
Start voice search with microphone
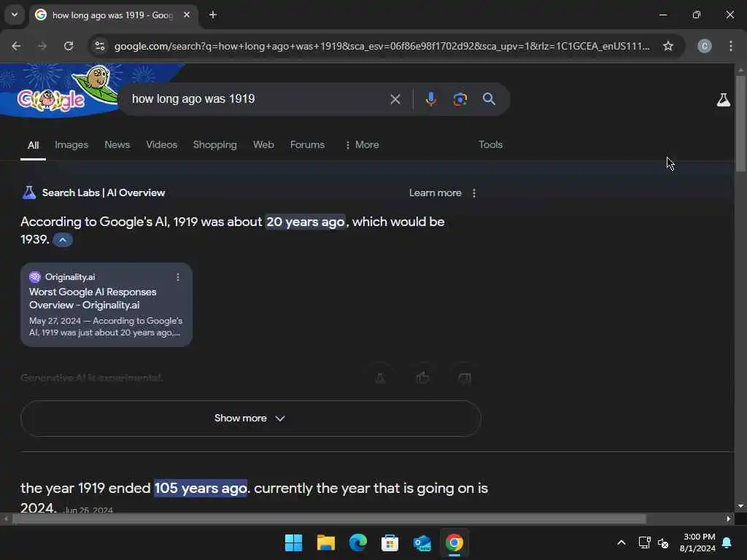point(430,99)
